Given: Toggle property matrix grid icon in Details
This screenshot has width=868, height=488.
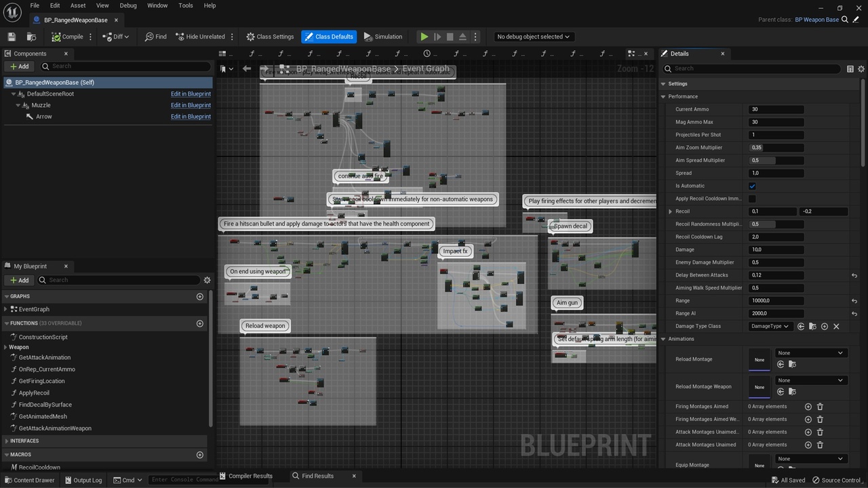Looking at the screenshot, I should coord(850,68).
